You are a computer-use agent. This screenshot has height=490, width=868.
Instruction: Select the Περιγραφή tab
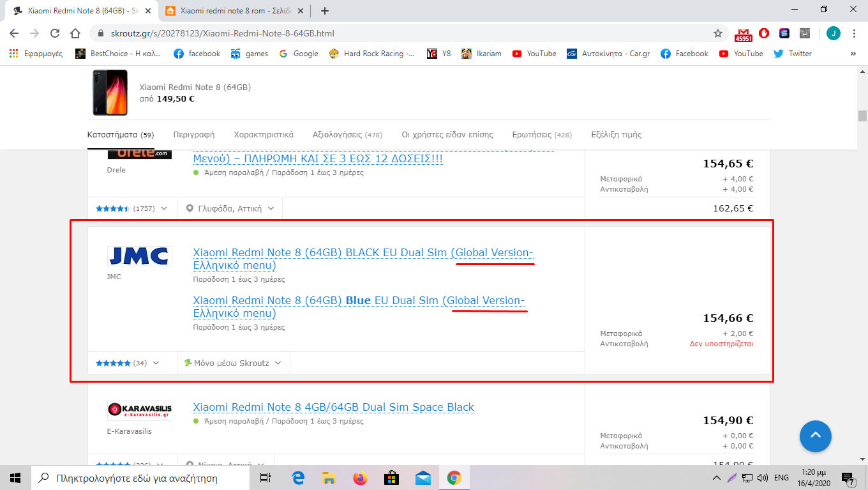point(194,135)
